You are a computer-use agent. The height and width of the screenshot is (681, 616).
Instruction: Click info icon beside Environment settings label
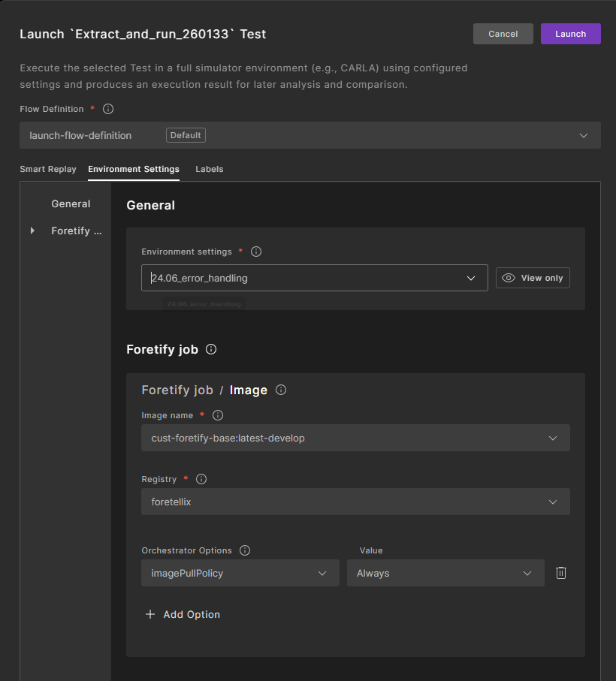pos(256,252)
